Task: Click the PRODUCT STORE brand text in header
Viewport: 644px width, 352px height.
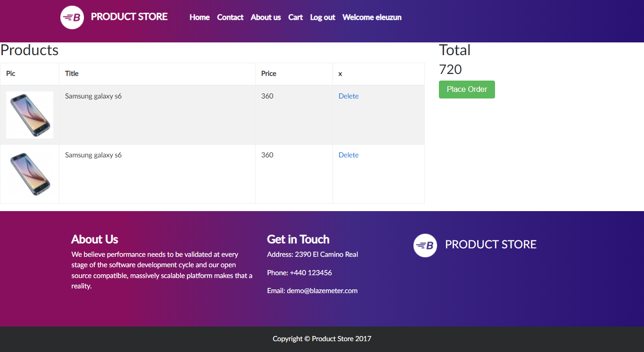Action: (x=129, y=17)
